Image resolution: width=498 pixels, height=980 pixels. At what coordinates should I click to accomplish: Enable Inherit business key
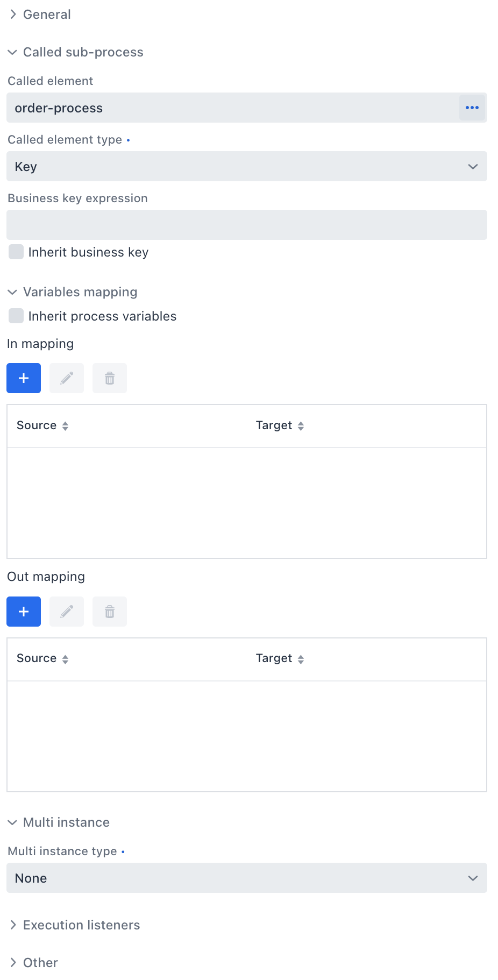click(x=16, y=252)
